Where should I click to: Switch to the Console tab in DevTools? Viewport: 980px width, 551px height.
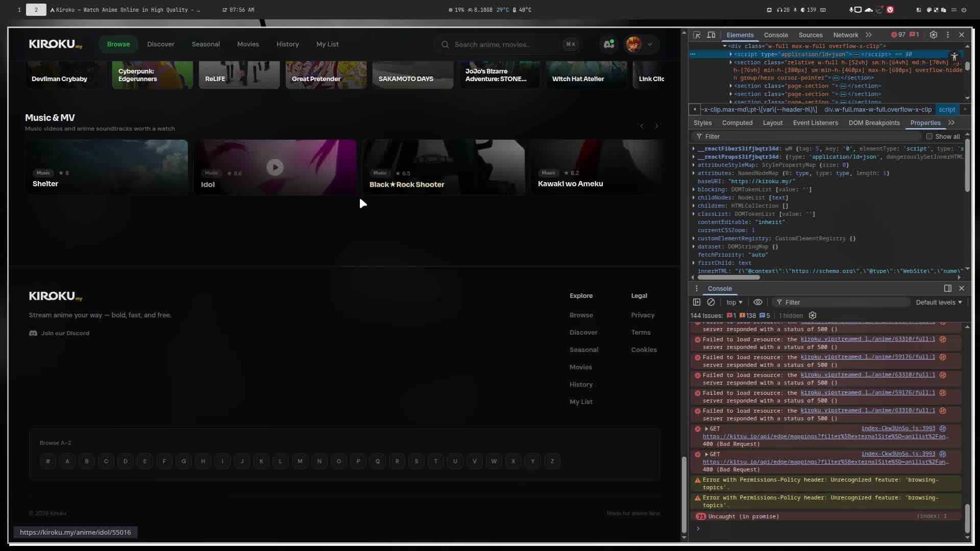pos(776,35)
